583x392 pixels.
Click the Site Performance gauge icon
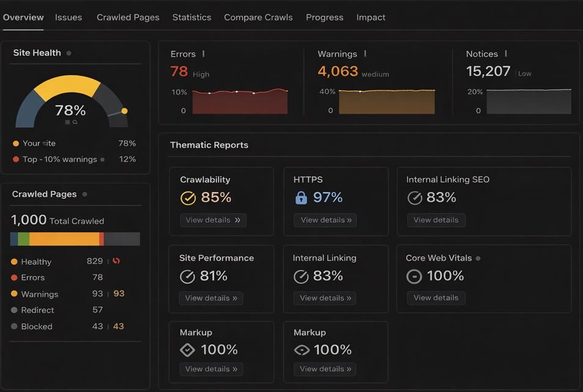pyautogui.click(x=187, y=276)
